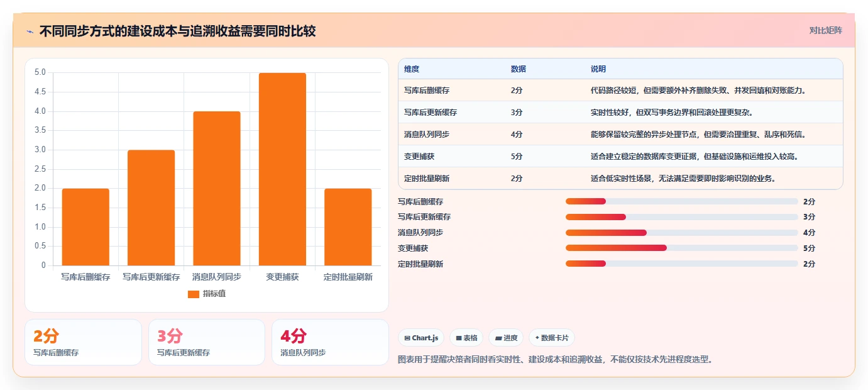The width and height of the screenshot is (868, 390).
Task: Click the 定时批量刷新 progress bar
Action: [682, 264]
